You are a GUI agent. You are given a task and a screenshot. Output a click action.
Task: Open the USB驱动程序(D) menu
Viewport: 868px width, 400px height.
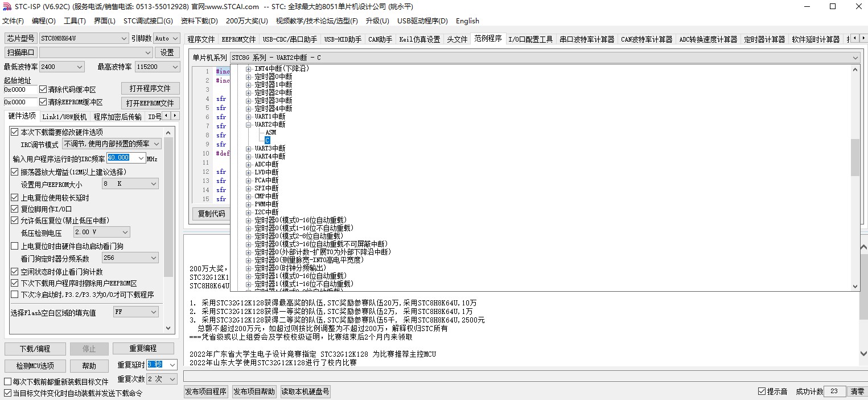[422, 21]
